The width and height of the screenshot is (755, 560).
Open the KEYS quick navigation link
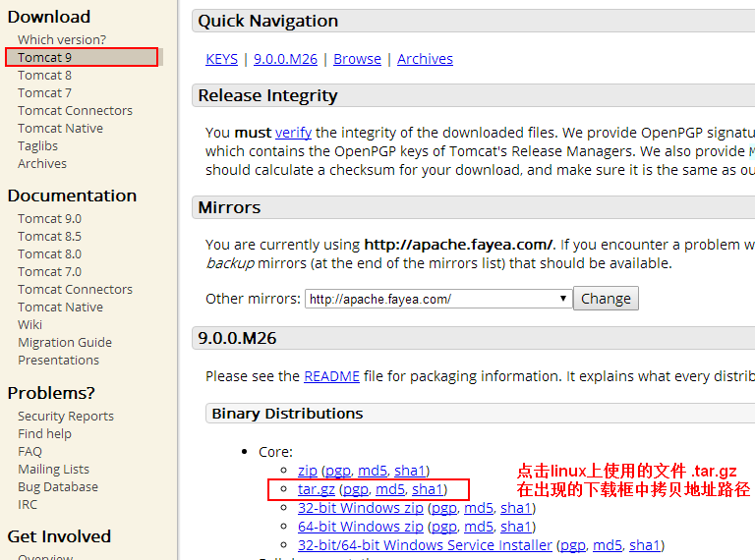[x=221, y=59]
